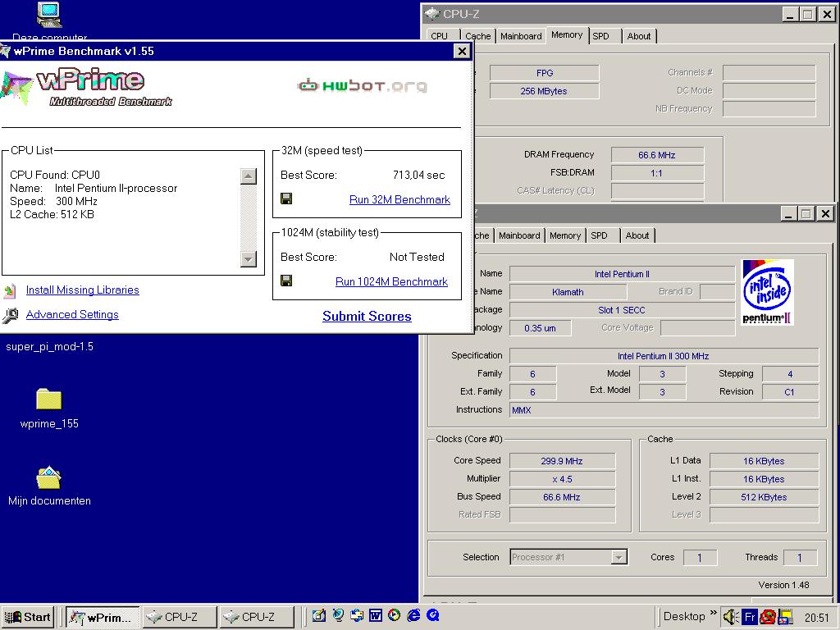840x630 pixels.
Task: Switch to the first CPU-Z taskbar button
Action: pyautogui.click(x=180, y=617)
